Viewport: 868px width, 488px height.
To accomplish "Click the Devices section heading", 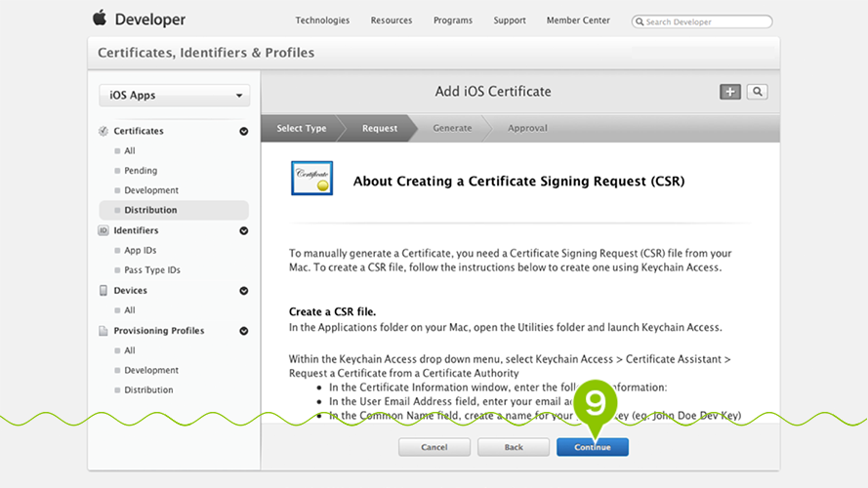I will pos(130,291).
